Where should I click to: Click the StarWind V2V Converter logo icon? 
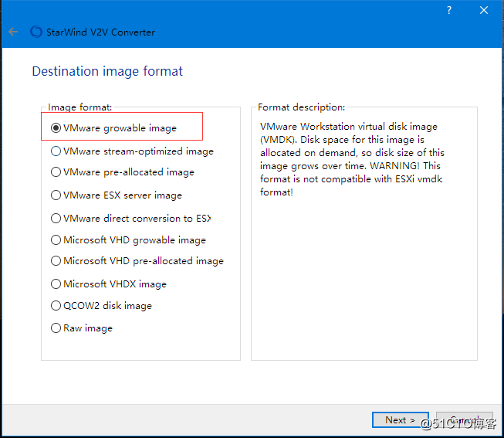tap(36, 32)
